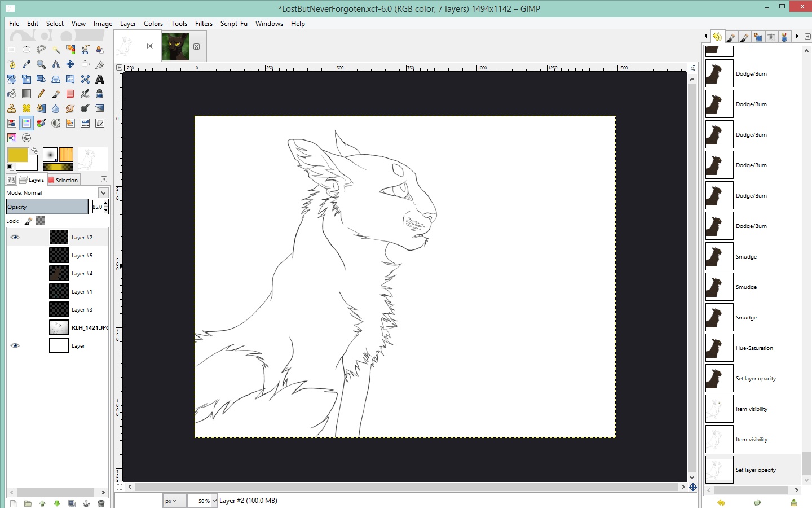Select the Blur/Sharpen droplet tool
Viewport: 812px width, 508px height.
pyautogui.click(x=56, y=108)
